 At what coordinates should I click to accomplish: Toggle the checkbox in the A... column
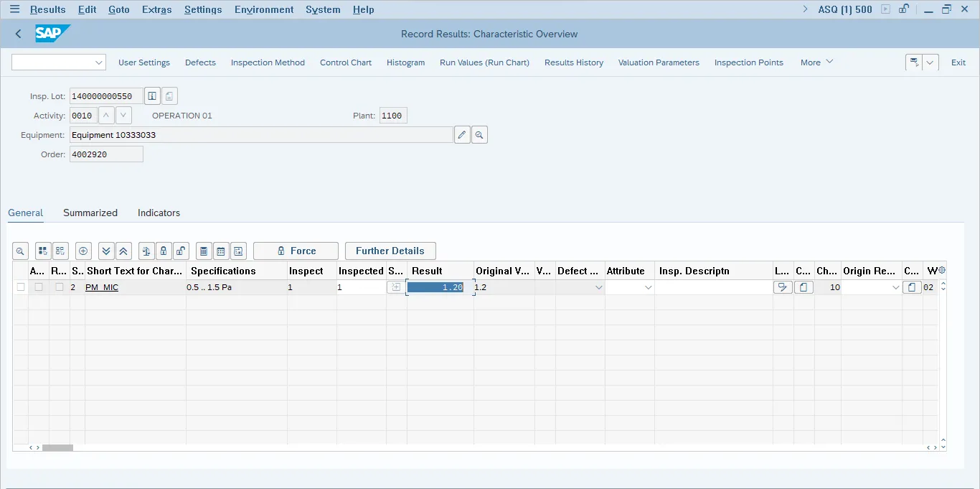pyautogui.click(x=39, y=287)
